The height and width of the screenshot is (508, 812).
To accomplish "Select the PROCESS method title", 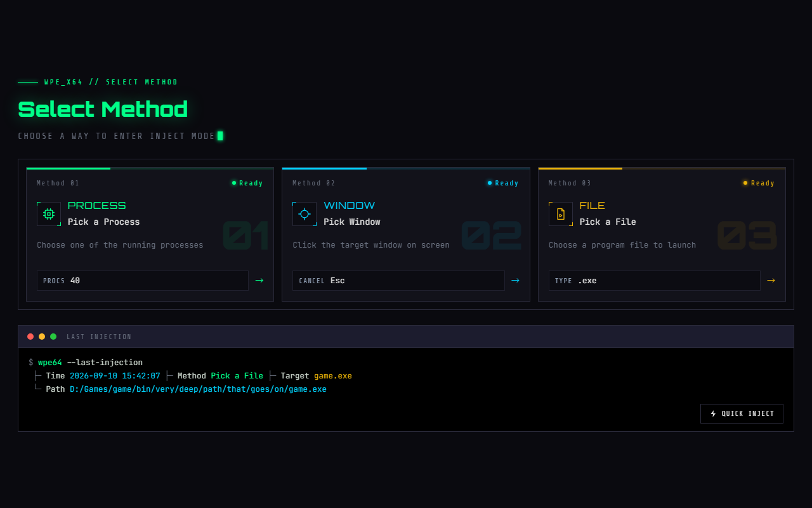I will coord(96,206).
